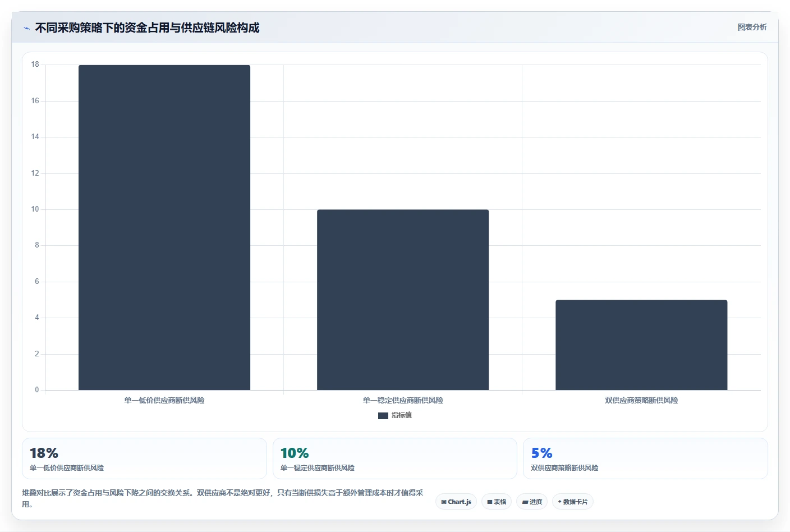790x532 pixels.
Task: Click the description text starting 堆叠对比展示了
Action: (223, 498)
